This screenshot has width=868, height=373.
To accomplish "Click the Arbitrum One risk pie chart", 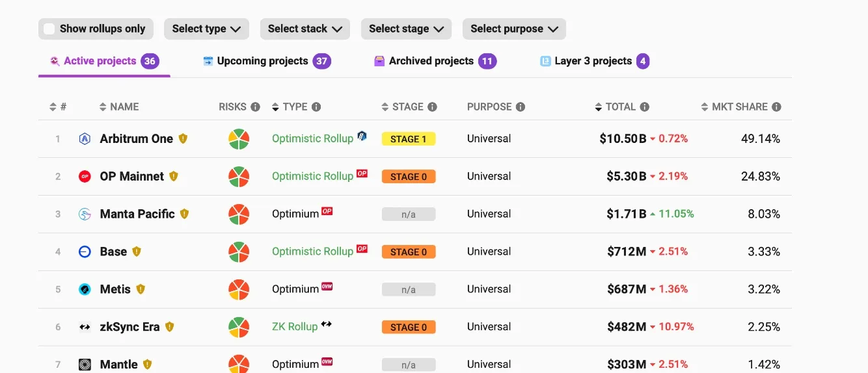I will point(239,139).
